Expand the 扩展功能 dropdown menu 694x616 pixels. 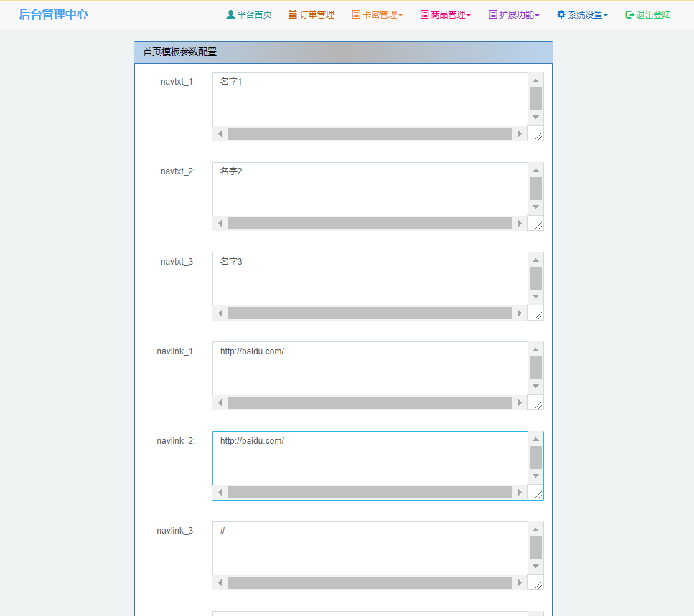click(514, 14)
